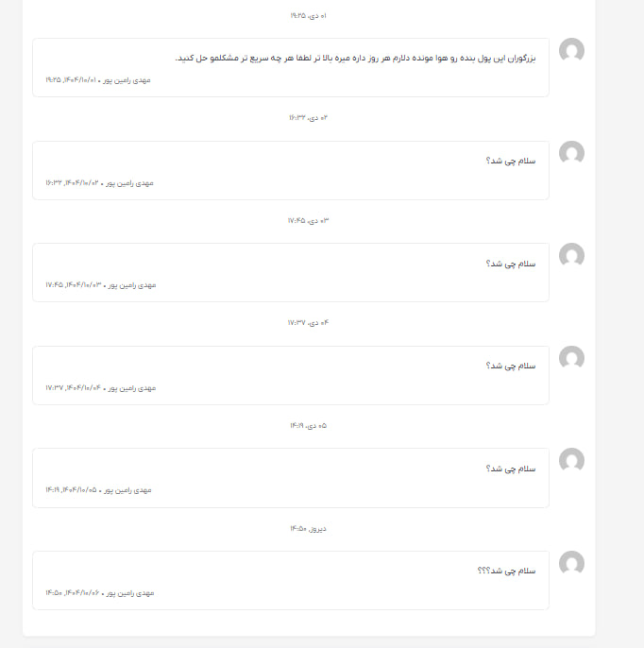Click the last message "سلام چی شد؟؟؟"
This screenshot has height=648, width=644.
point(507,571)
